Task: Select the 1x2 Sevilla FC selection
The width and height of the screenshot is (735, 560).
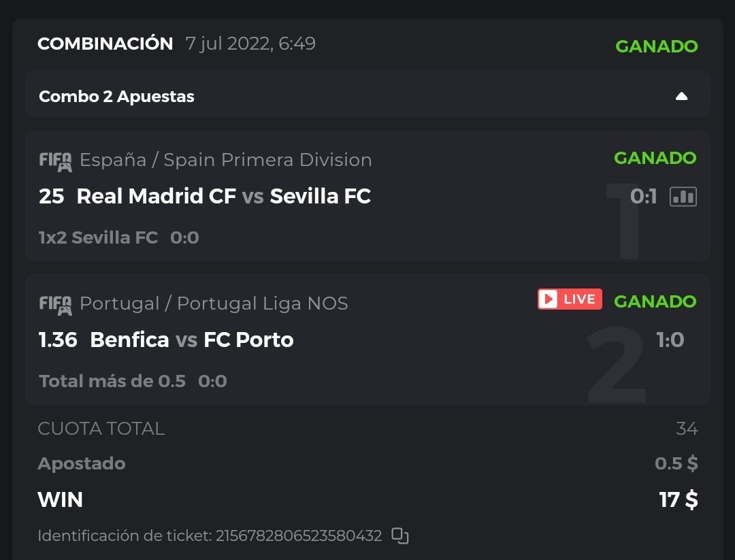Action: 98,237
